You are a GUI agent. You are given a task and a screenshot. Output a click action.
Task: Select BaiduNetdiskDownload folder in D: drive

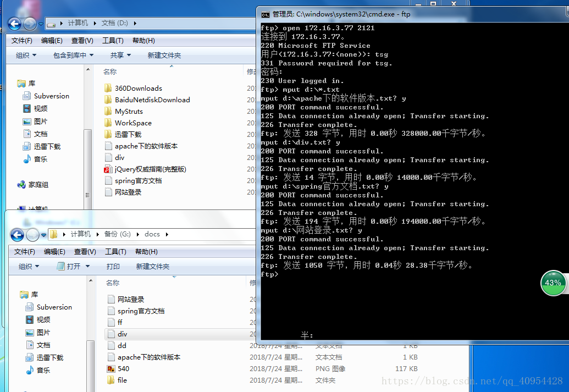click(x=147, y=100)
